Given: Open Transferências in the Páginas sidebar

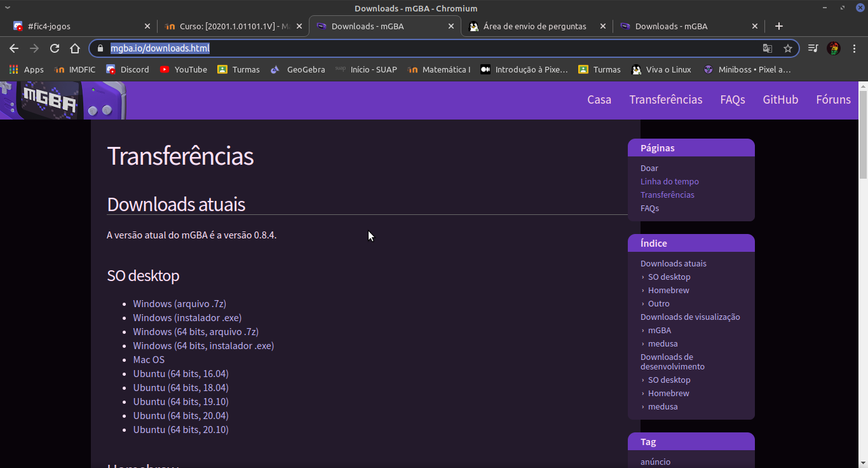Looking at the screenshot, I should click(667, 195).
